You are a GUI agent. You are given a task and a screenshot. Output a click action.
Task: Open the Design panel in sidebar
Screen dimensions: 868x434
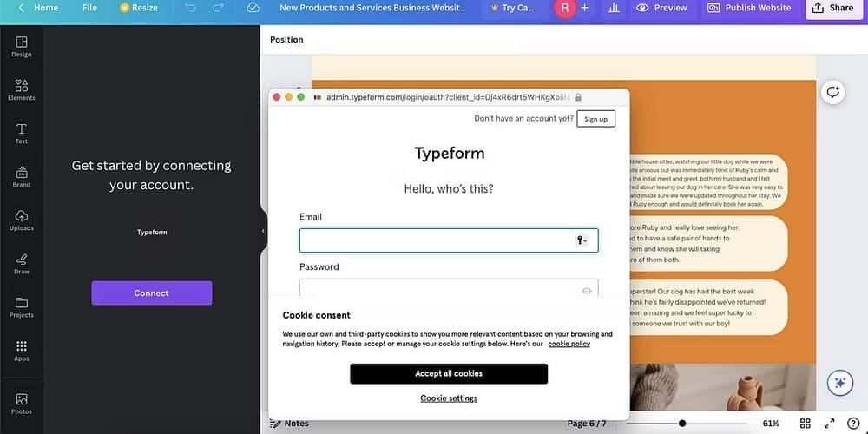[21, 46]
